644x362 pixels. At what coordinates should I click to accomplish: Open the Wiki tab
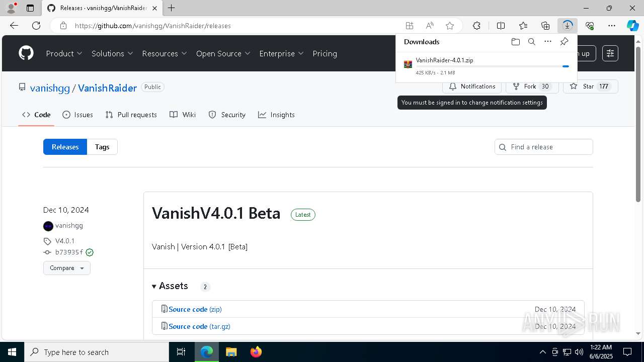[x=183, y=115]
